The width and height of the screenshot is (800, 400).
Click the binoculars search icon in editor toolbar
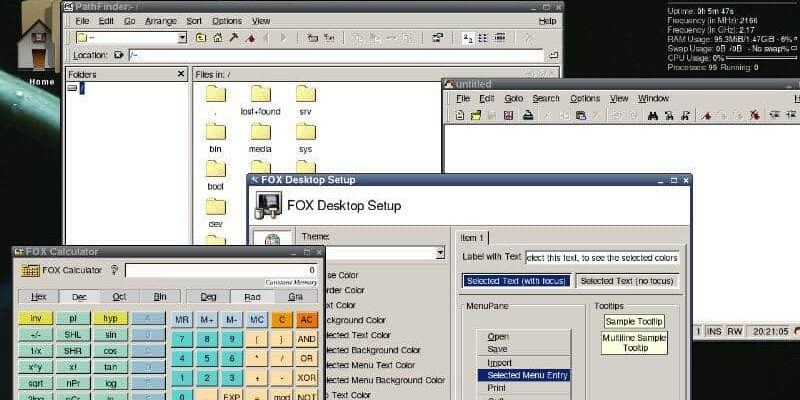pyautogui.click(x=653, y=115)
